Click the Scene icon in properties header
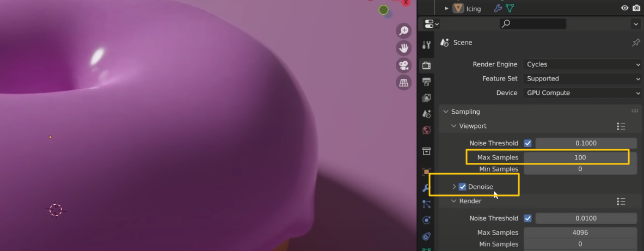The width and height of the screenshot is (644, 251). [444, 42]
